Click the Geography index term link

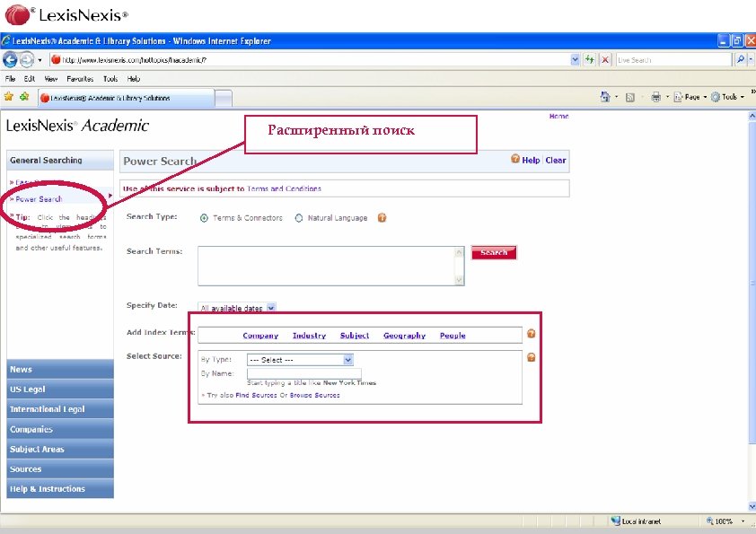404,336
